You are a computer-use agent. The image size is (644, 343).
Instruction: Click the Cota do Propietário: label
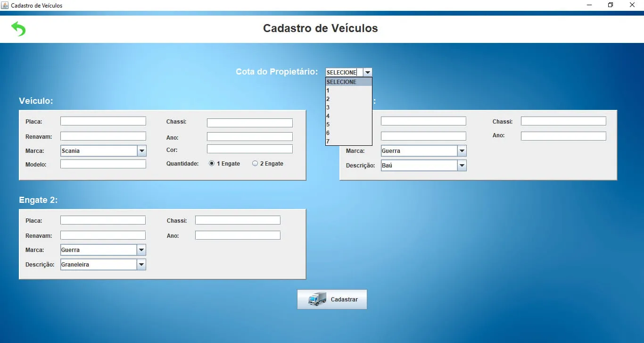(x=277, y=72)
